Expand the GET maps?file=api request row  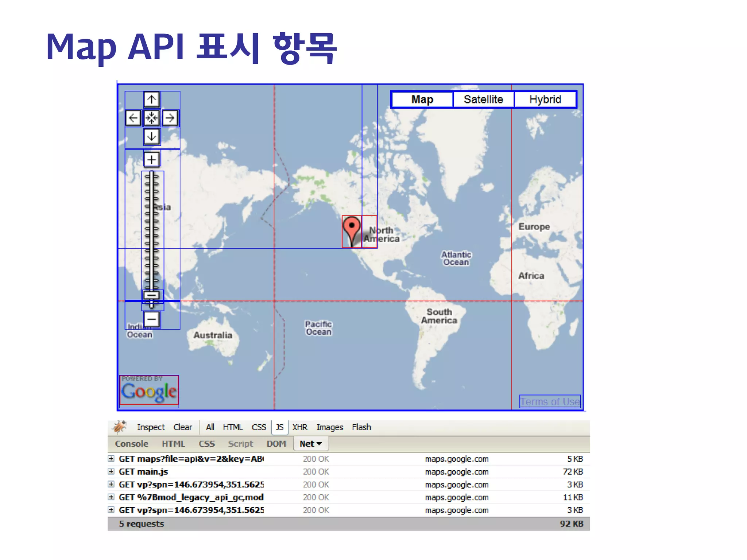(x=111, y=459)
